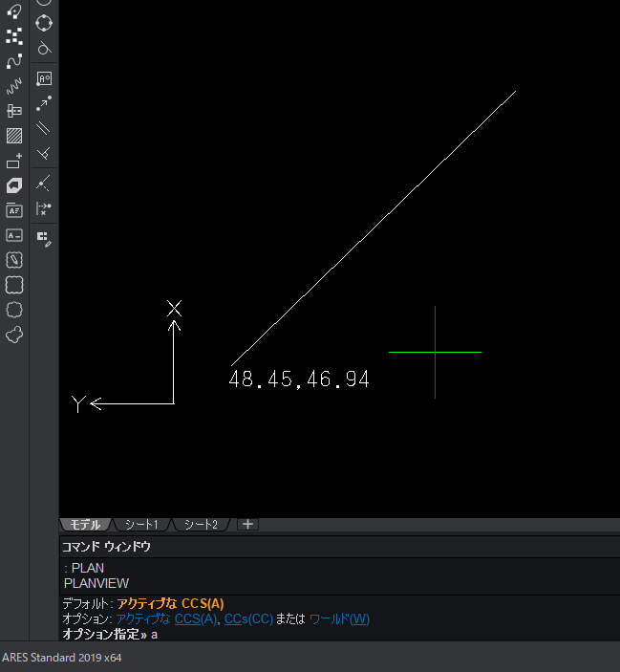Select the perpendicular line tool icon
Viewport: 620px width, 672px height.
[x=43, y=153]
